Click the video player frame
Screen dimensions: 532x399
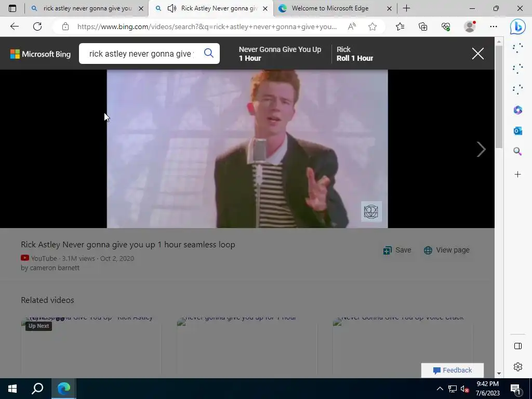(247, 149)
